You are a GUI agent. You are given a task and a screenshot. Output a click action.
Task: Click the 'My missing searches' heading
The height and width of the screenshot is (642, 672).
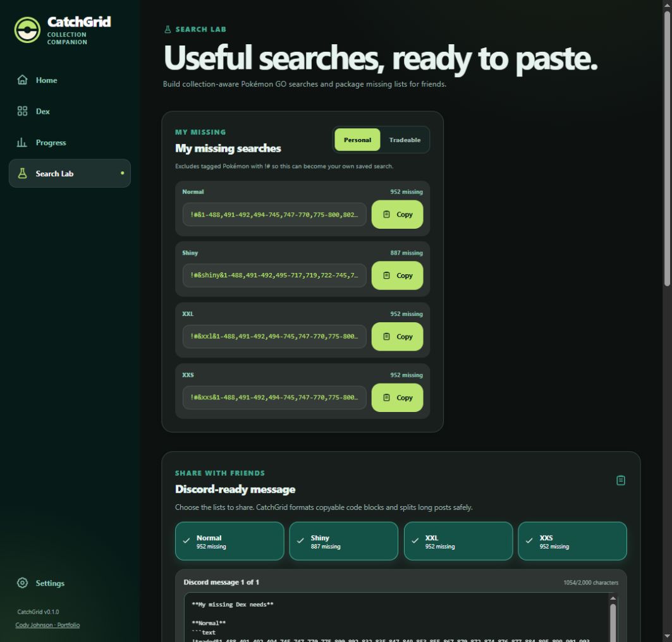[x=228, y=148]
